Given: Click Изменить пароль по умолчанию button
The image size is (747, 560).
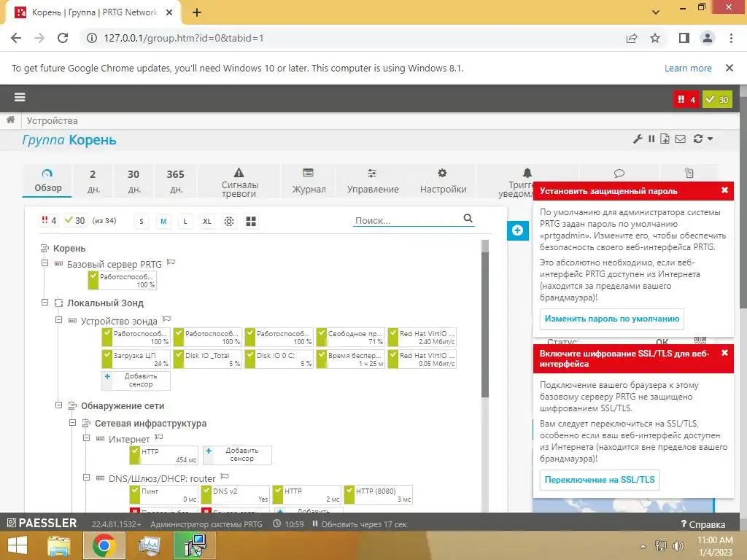Looking at the screenshot, I should coord(612,319).
